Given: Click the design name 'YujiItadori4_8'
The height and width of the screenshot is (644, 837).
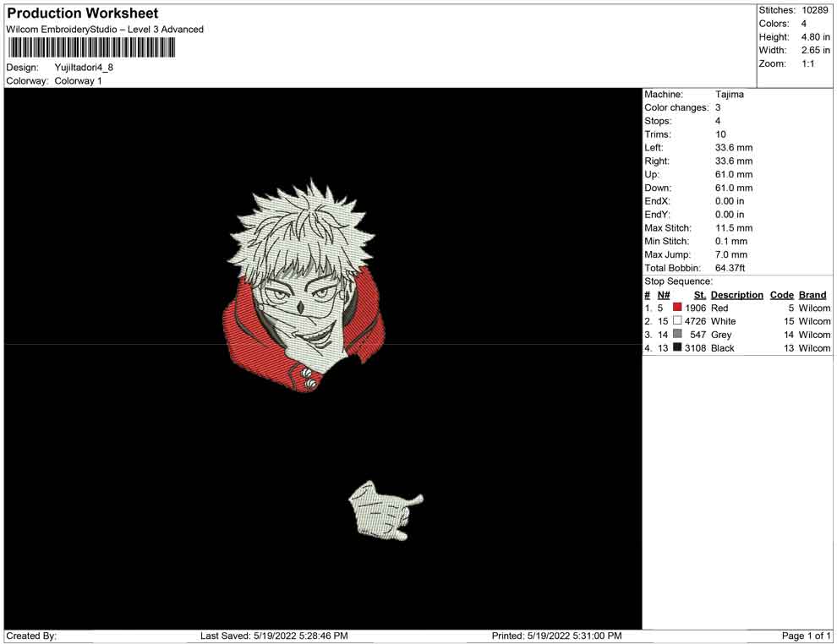Looking at the screenshot, I should 84,68.
